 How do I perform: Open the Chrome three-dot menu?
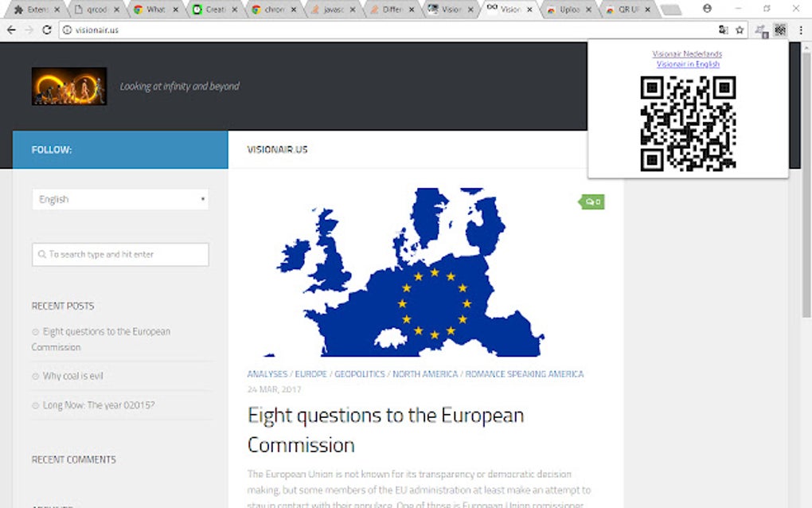click(x=801, y=30)
